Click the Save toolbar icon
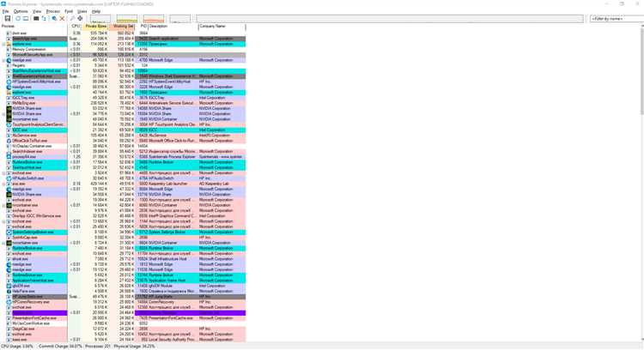The height and width of the screenshot is (350, 644). [x=8, y=19]
